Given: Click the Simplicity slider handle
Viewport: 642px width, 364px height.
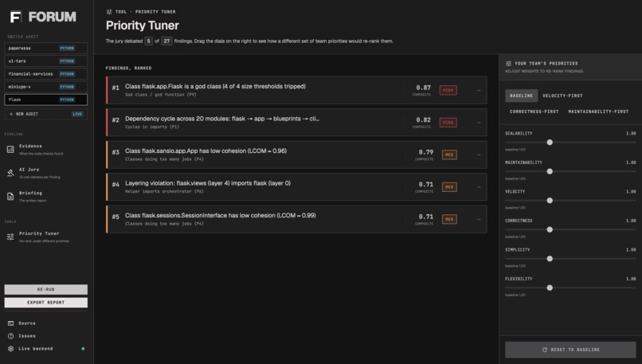Looking at the screenshot, I should pyautogui.click(x=550, y=258).
